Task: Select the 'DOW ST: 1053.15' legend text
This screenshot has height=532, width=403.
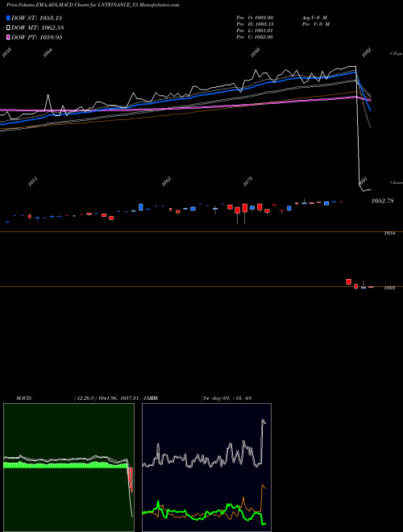Action: click(x=36, y=18)
